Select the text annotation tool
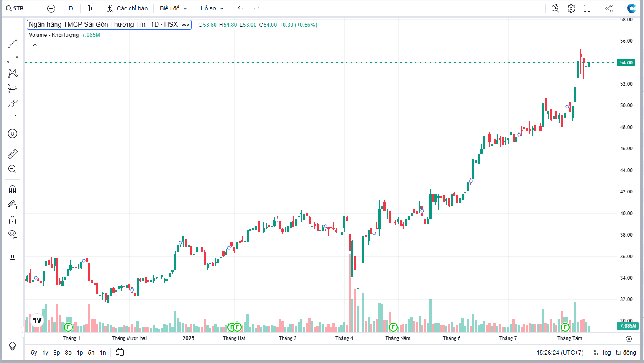The height and width of the screenshot is (363, 644). tap(13, 118)
